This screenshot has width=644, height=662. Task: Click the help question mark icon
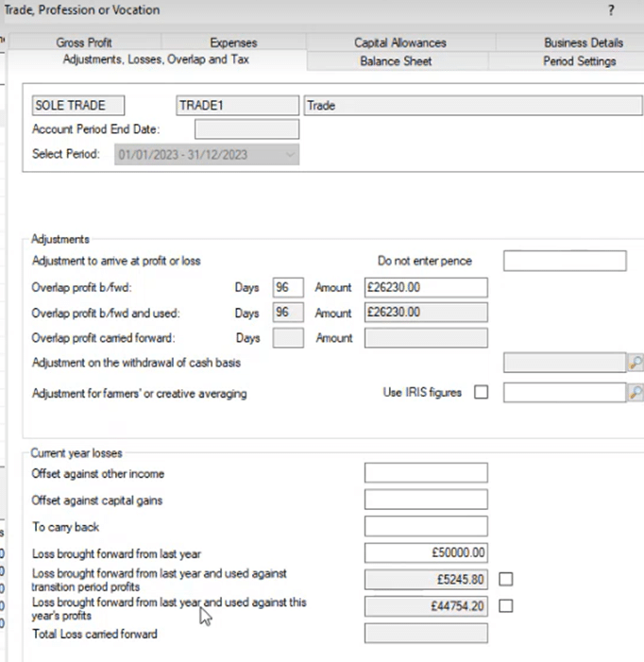(611, 9)
